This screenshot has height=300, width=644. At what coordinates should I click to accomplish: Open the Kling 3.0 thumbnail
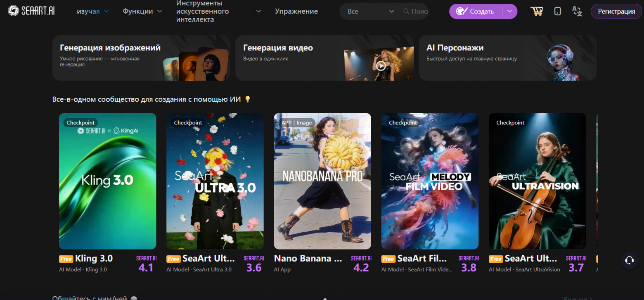coord(108,181)
